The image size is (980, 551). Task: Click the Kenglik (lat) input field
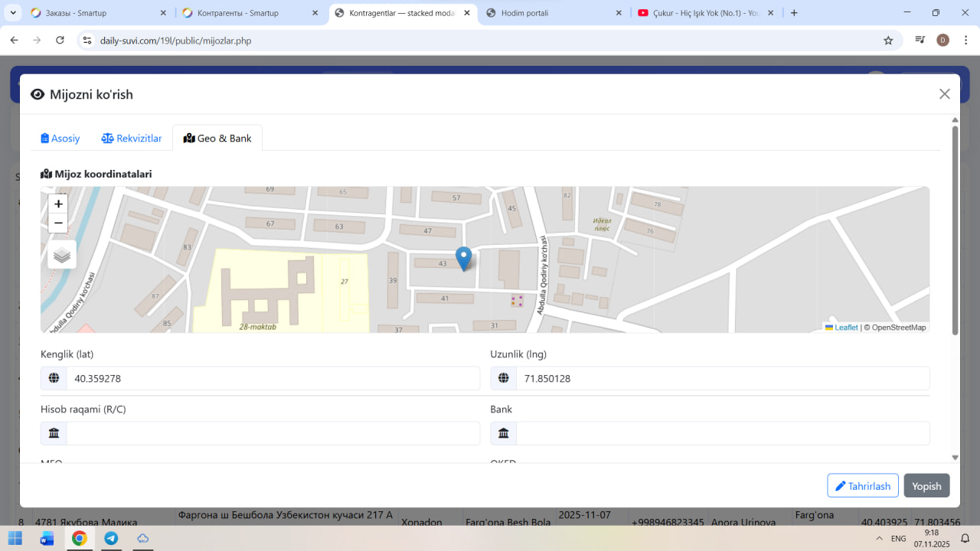pyautogui.click(x=273, y=379)
